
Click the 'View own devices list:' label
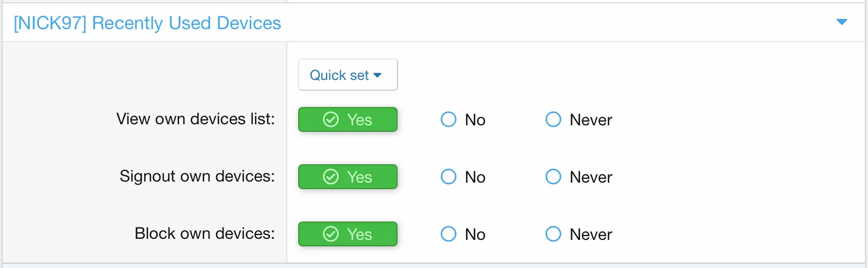pyautogui.click(x=196, y=119)
